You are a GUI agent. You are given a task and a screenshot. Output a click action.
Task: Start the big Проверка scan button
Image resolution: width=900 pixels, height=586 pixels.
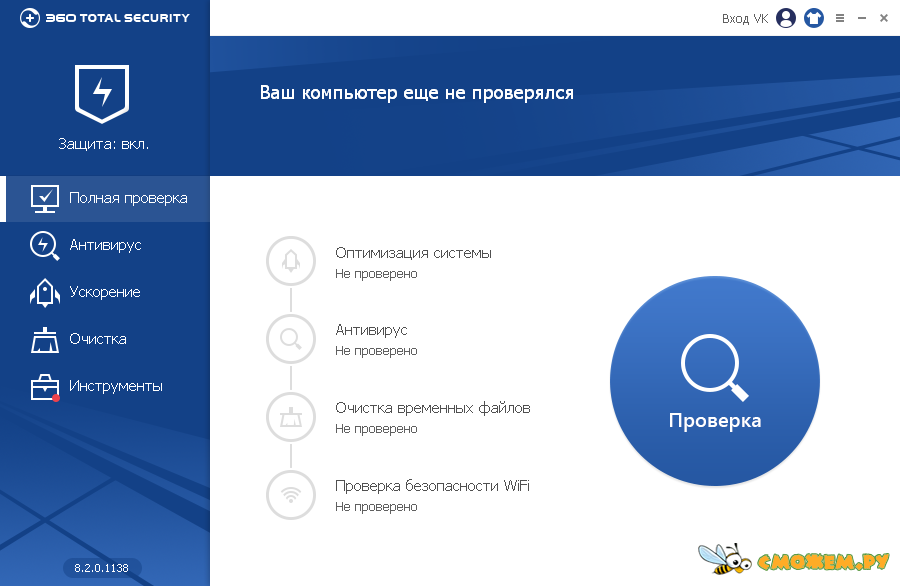(x=715, y=382)
